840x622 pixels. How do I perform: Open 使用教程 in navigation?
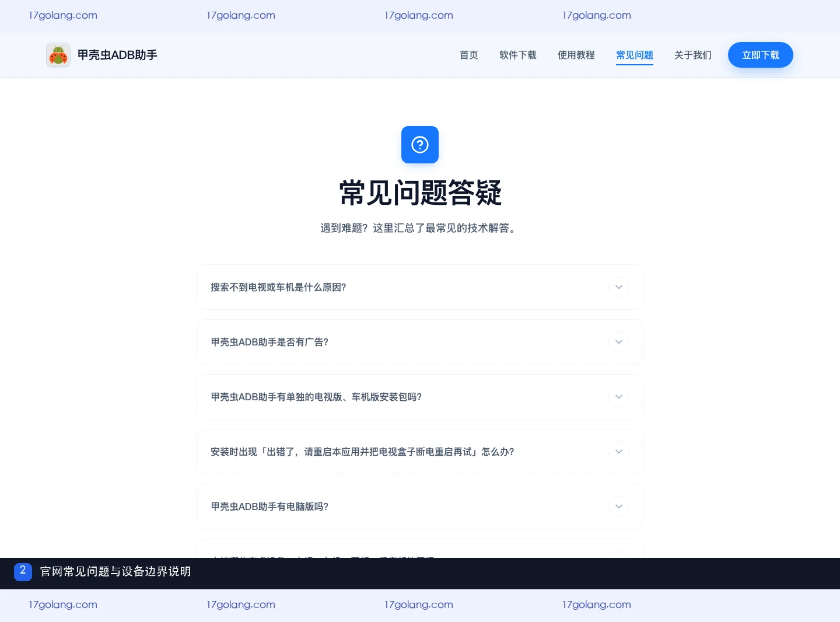click(x=576, y=55)
